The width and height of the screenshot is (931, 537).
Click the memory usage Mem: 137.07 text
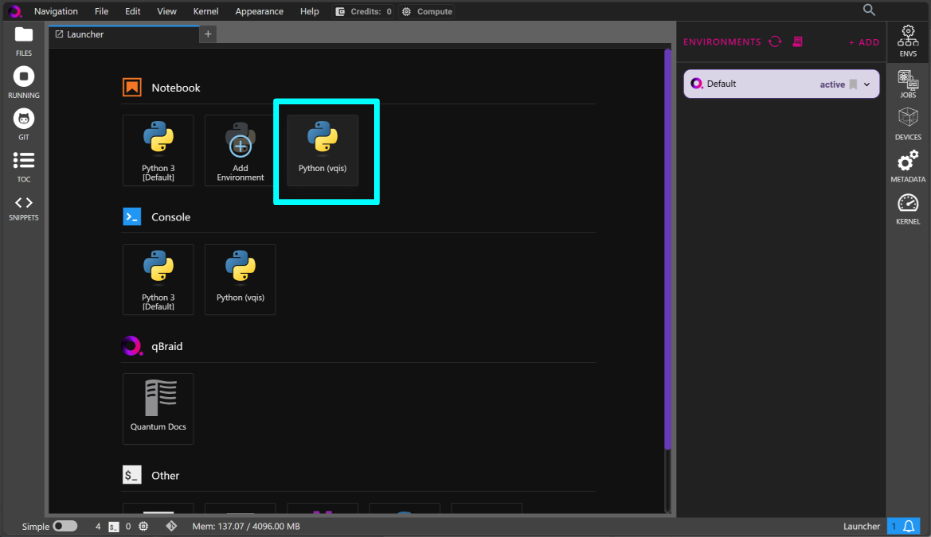tap(246, 526)
